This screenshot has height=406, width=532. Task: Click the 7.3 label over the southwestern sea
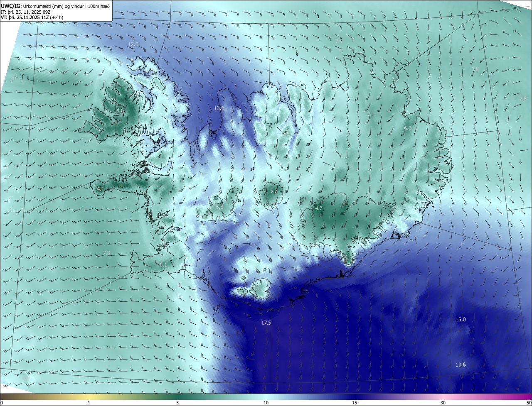(x=106, y=253)
